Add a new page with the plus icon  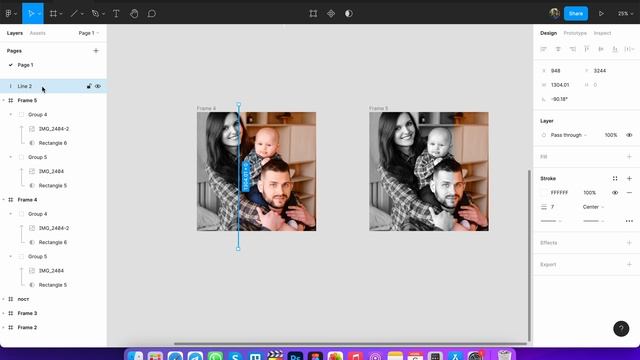tap(96, 51)
